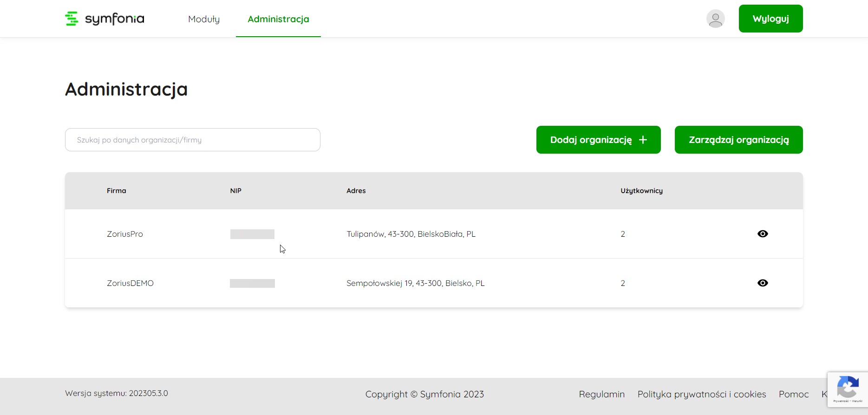Click the Użytkownicy column header
This screenshot has height=415, width=868.
point(641,191)
